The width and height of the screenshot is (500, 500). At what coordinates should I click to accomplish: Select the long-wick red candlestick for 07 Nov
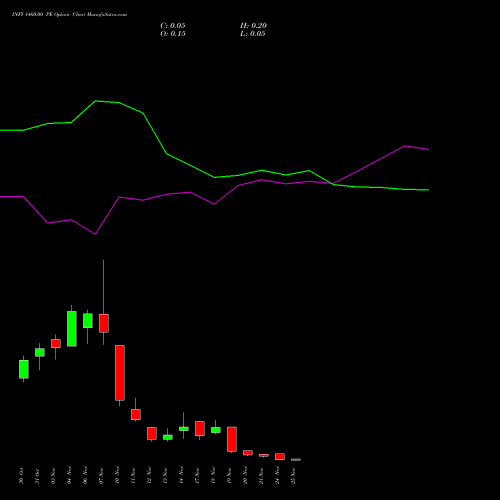(x=104, y=323)
